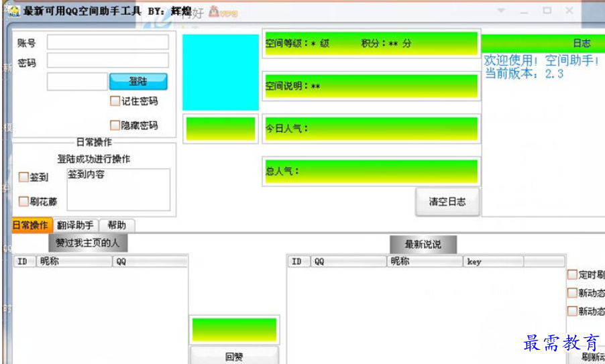
Task: Click the QQ column header in 赞过我主页的人 list
Action: point(150,261)
